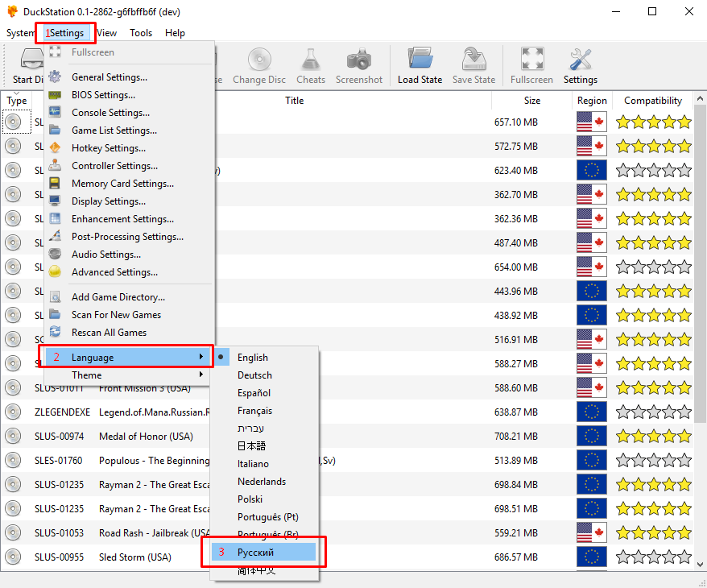Sort game list by Title column

[294, 101]
